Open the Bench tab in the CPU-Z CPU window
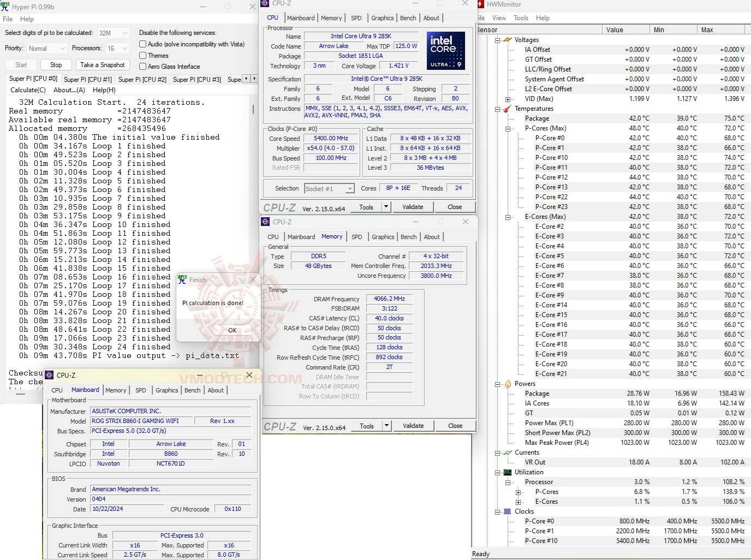 pyautogui.click(x=408, y=18)
